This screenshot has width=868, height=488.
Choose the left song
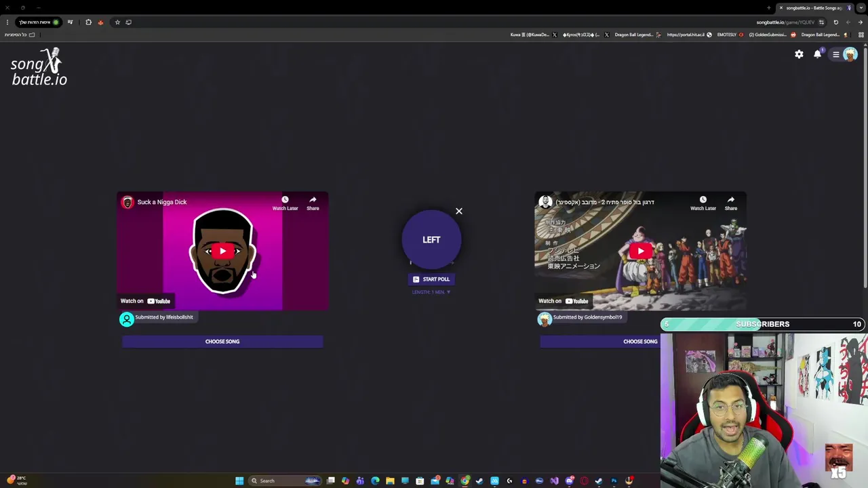(222, 342)
